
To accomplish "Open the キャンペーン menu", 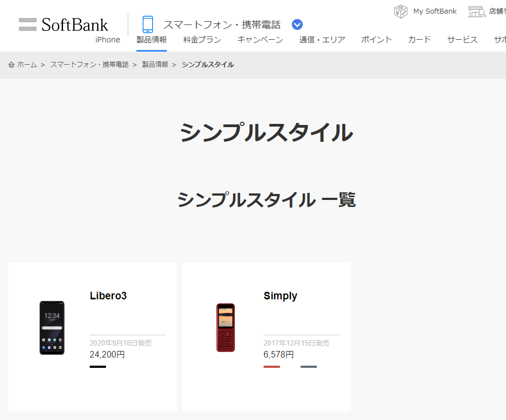I will pyautogui.click(x=260, y=40).
